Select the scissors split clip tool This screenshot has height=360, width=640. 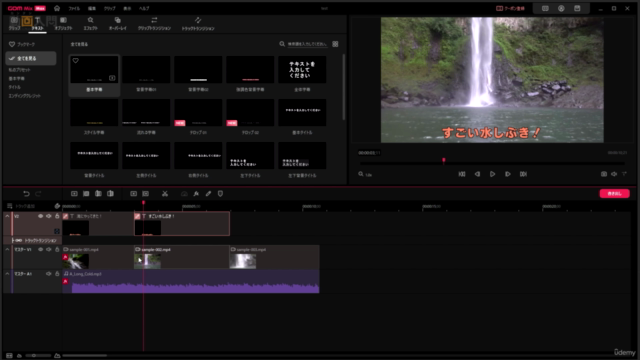[165, 194]
